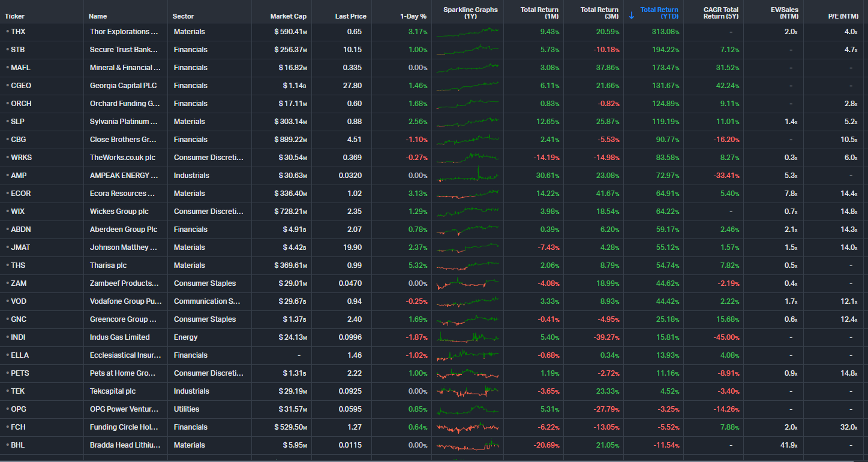
Task: Open the Zambeef Products sparkline chart
Action: [x=467, y=284]
